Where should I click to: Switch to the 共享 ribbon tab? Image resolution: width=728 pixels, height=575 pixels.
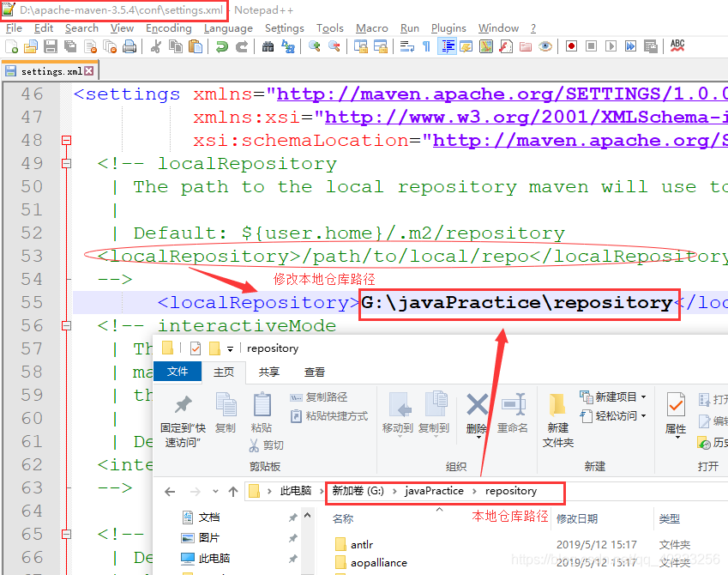click(269, 372)
